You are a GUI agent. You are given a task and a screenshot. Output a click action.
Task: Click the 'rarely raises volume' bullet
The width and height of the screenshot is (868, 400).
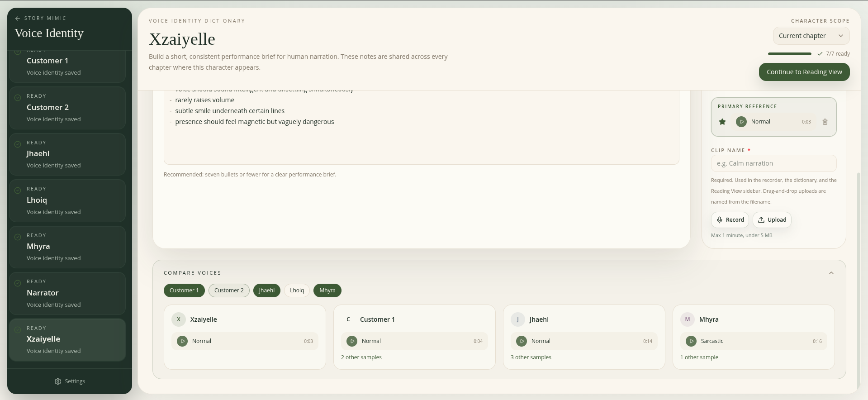point(205,100)
